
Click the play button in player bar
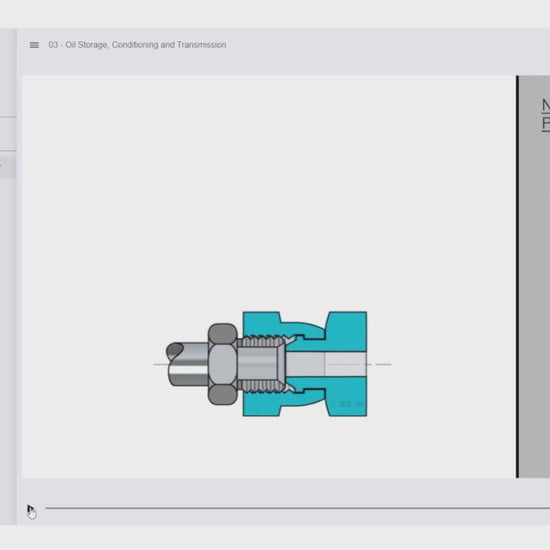30,508
